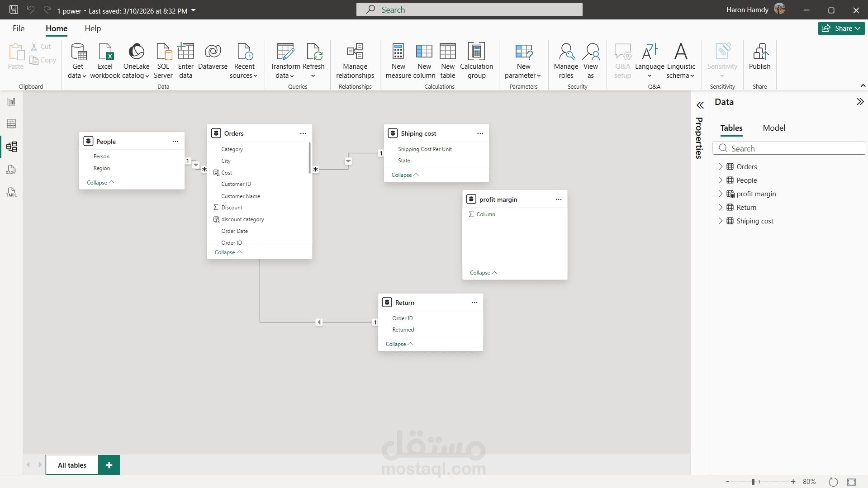Screen dimensions: 868x488
Task: Reset the zoom level
Action: 833,482
